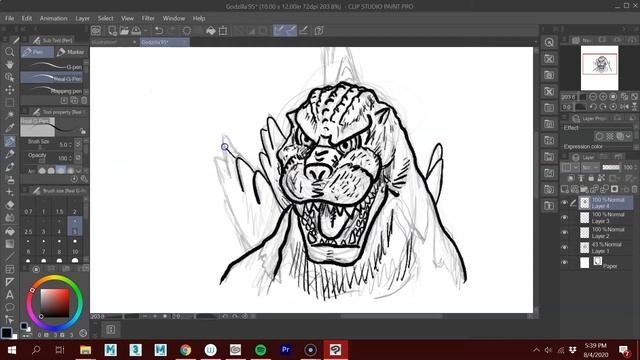Click the Quick access icon at top of right dock
Image resolution: width=640 pixels, height=360 pixels.
(549, 42)
